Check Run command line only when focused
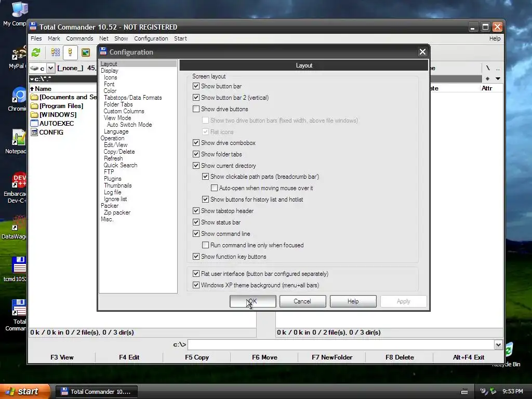The width and height of the screenshot is (532, 399). [x=205, y=245]
